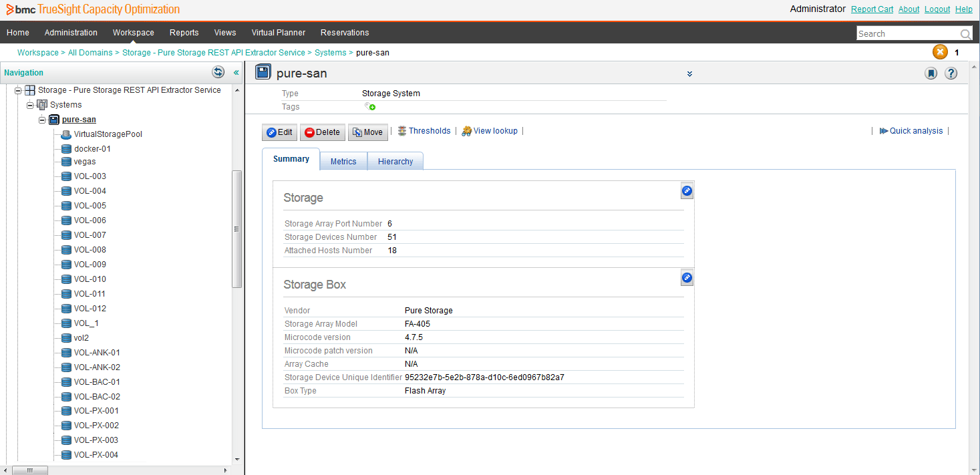The image size is (980, 475).
Task: Select the VirtualStoragePool icon in tree
Action: 66,134
